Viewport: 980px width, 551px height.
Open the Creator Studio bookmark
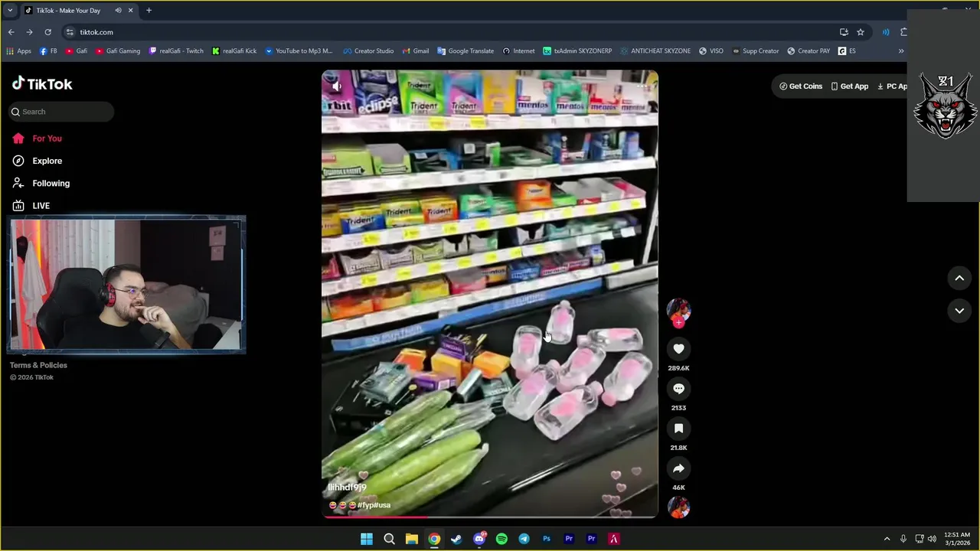click(368, 51)
